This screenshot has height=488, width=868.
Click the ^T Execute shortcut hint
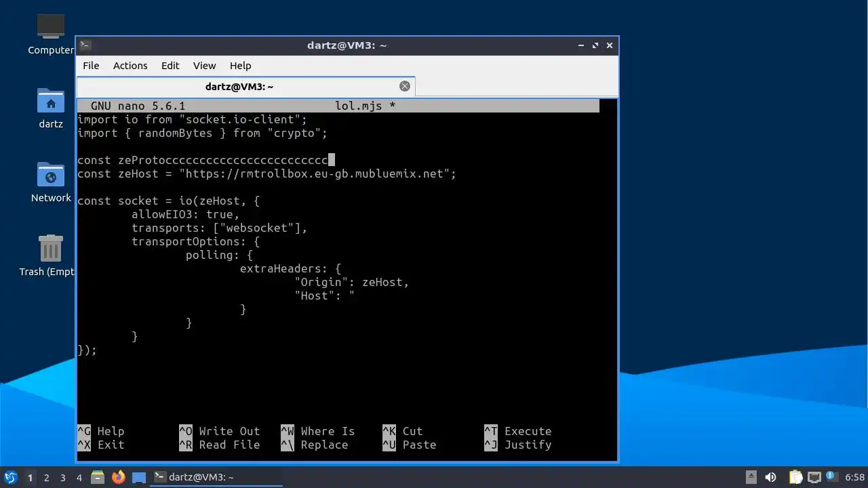tap(517, 431)
